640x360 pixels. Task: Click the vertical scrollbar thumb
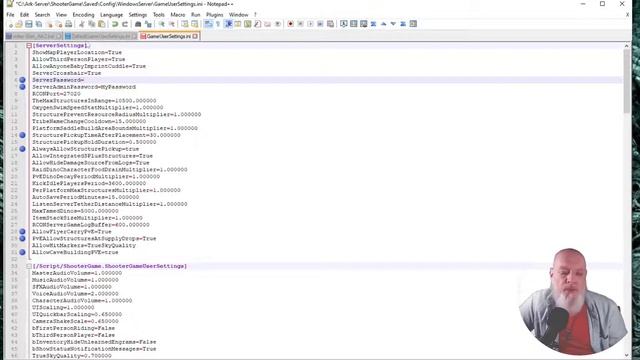click(x=627, y=81)
